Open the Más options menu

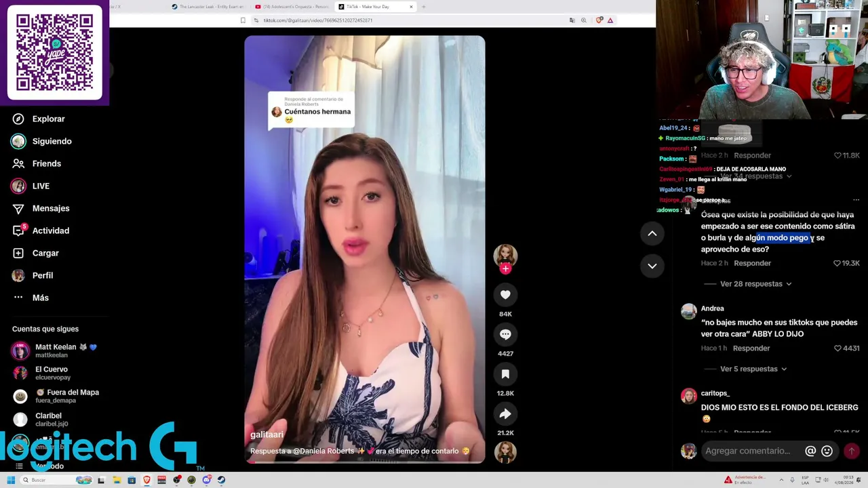click(31, 298)
